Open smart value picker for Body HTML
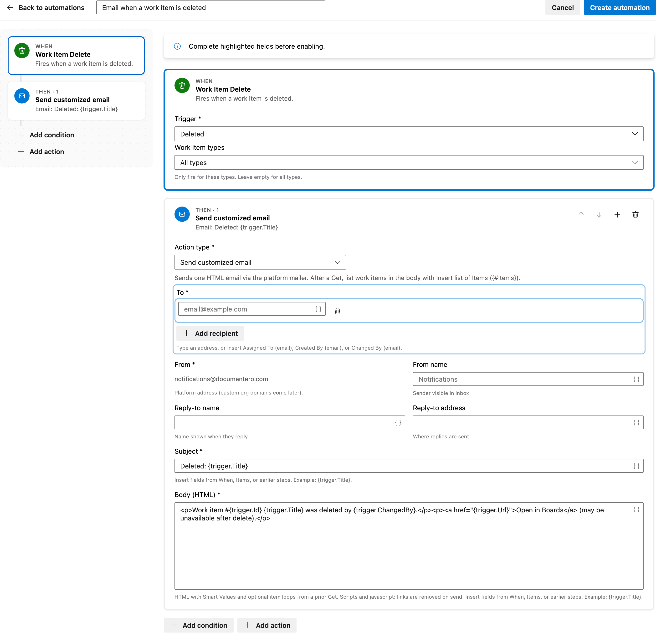Screen dimensions: 656x644 click(x=636, y=509)
